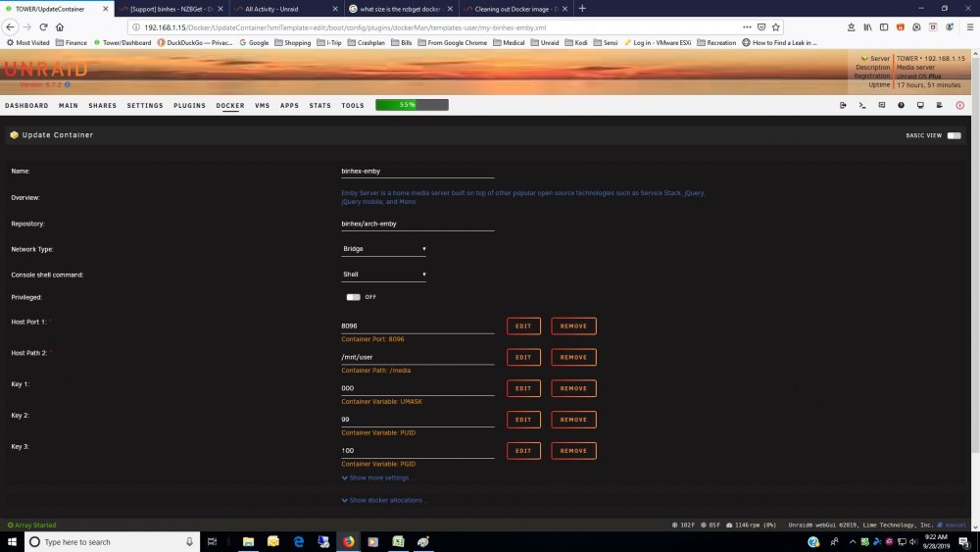Click the Windows Start button

click(11, 541)
